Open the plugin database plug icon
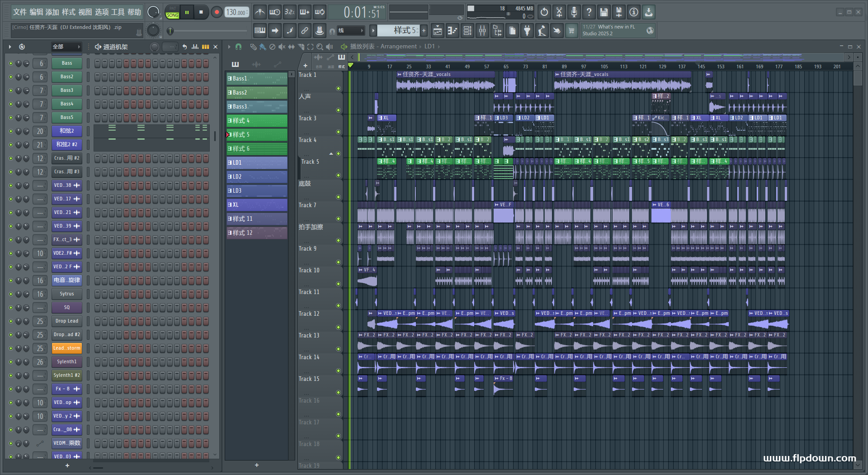Image resolution: width=868 pixels, height=475 pixels. [527, 31]
